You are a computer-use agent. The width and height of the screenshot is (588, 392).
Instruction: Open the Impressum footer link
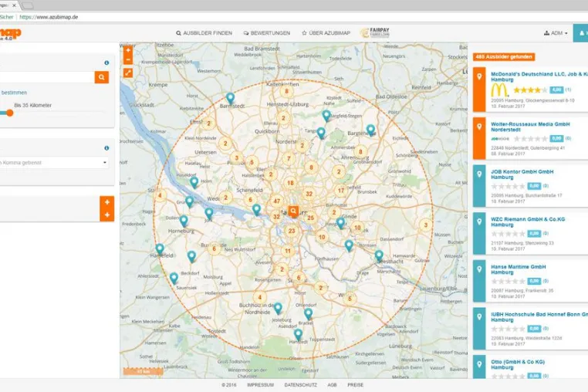coord(260,385)
